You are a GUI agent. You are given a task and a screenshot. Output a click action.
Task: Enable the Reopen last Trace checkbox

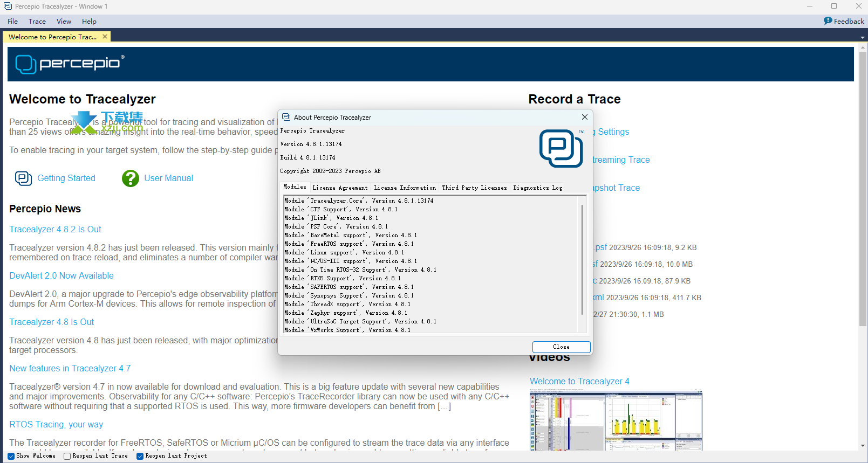67,456
